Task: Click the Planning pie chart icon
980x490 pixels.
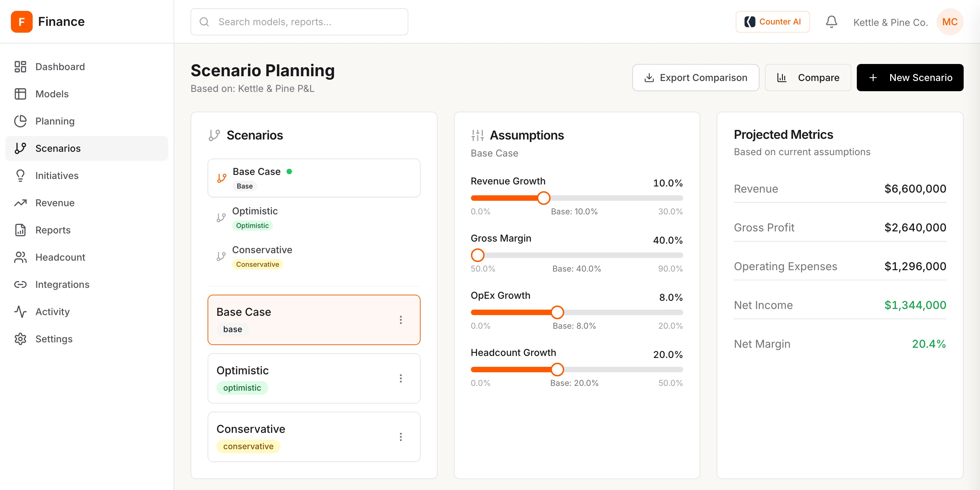Action: [20, 121]
